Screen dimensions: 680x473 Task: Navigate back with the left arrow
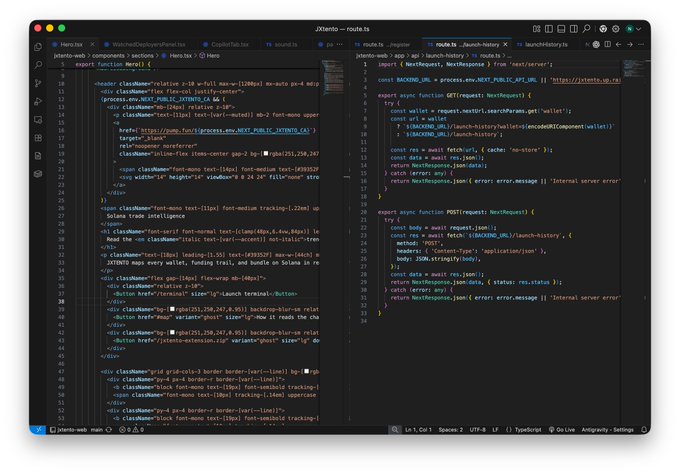[618, 44]
